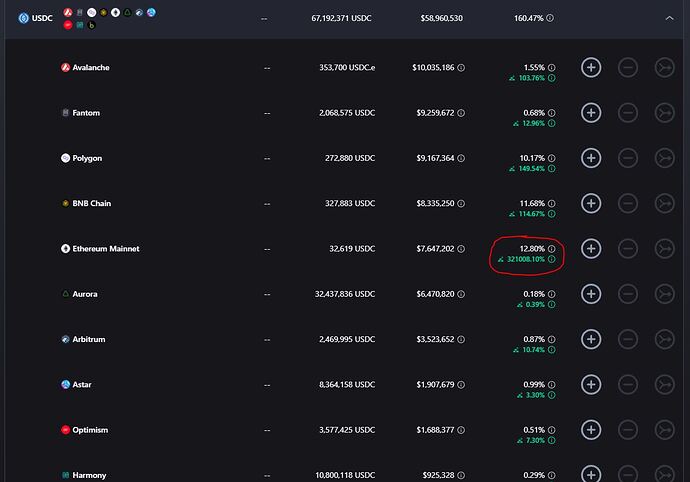Remove liquidity on the Fantom row
Viewport: 690px width, 482px height.
pyautogui.click(x=628, y=113)
